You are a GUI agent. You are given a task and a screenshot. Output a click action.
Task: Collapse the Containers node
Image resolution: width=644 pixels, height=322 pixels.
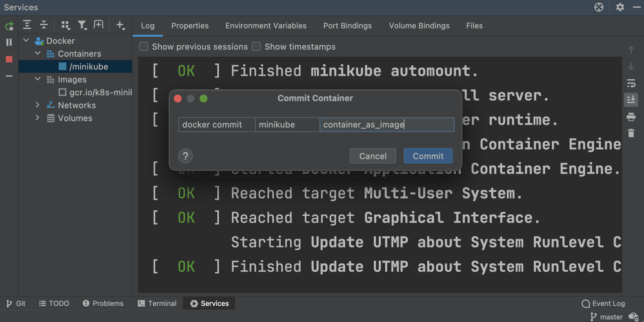coord(38,53)
